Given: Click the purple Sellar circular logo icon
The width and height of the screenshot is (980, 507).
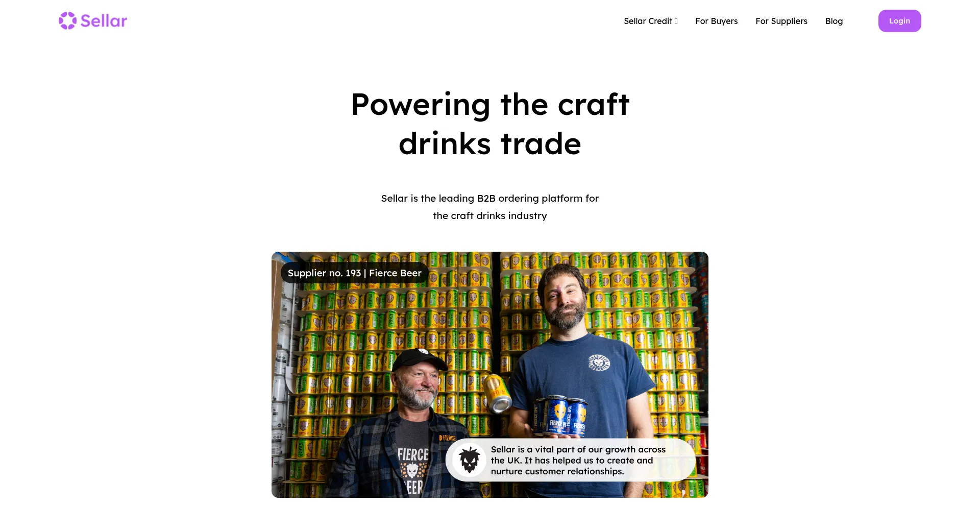Looking at the screenshot, I should (x=67, y=21).
